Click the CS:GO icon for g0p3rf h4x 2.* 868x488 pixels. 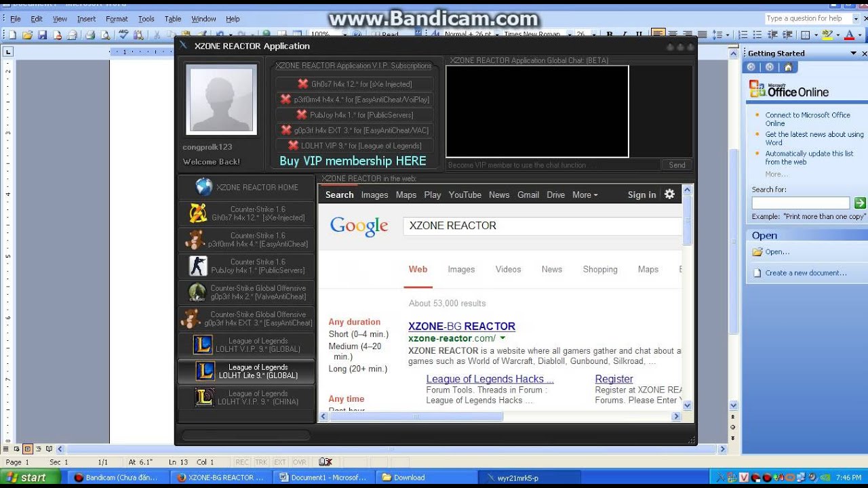197,292
